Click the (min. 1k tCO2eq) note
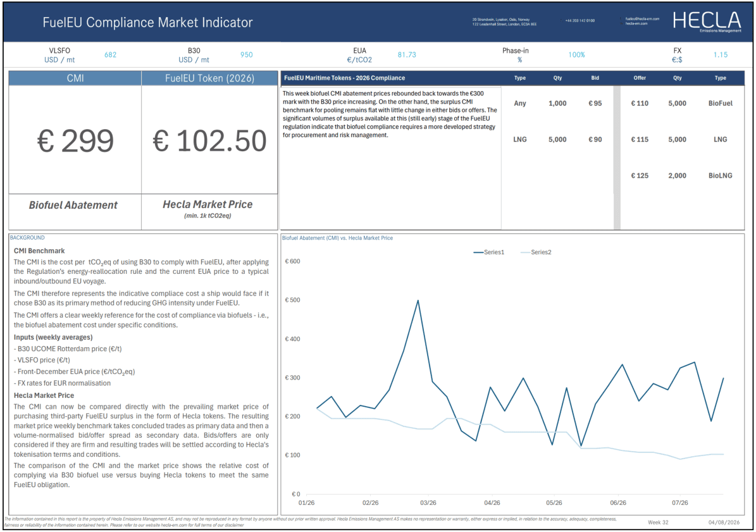 (208, 216)
